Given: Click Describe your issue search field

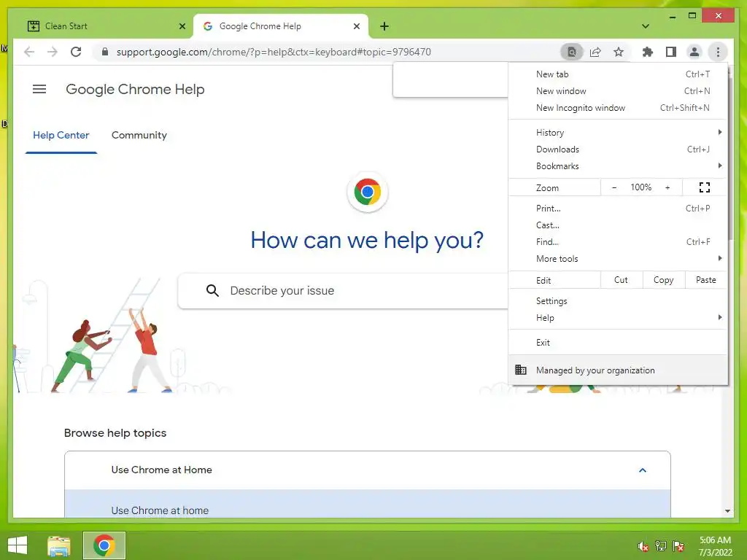Looking at the screenshot, I should point(343,290).
